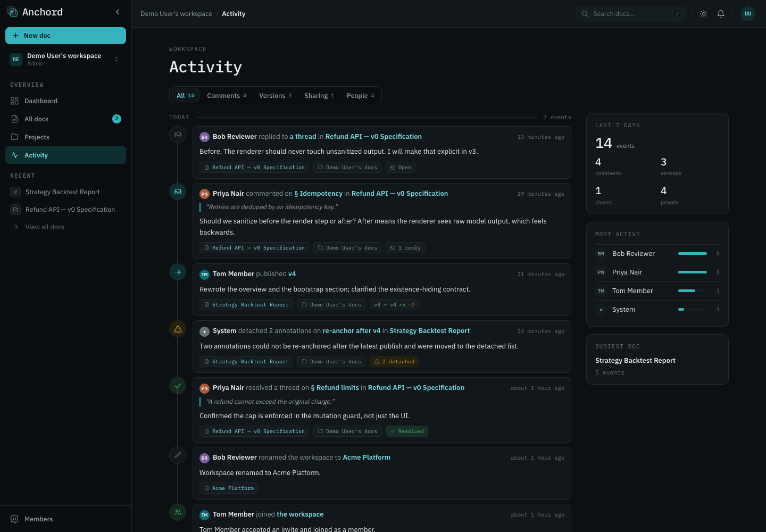Image resolution: width=766 pixels, height=532 pixels.
Task: Click the Demo User's docs tag under Priya's comment
Action: [x=347, y=248]
